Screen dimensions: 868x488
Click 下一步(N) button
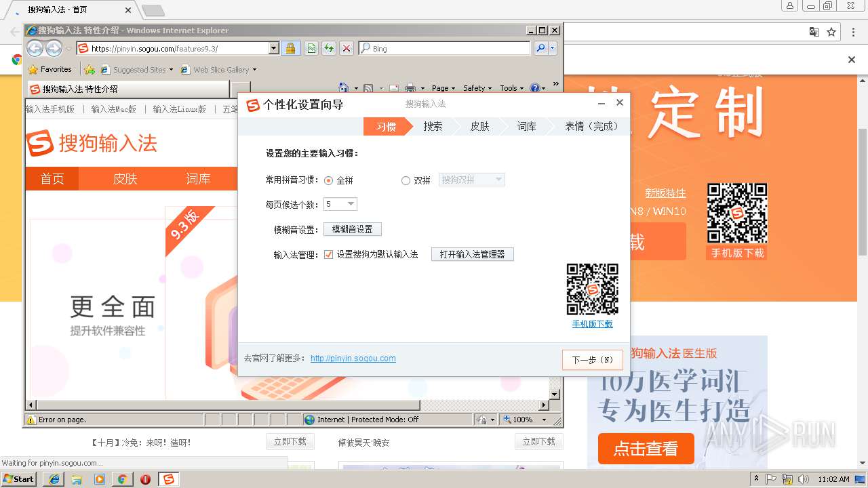click(592, 360)
